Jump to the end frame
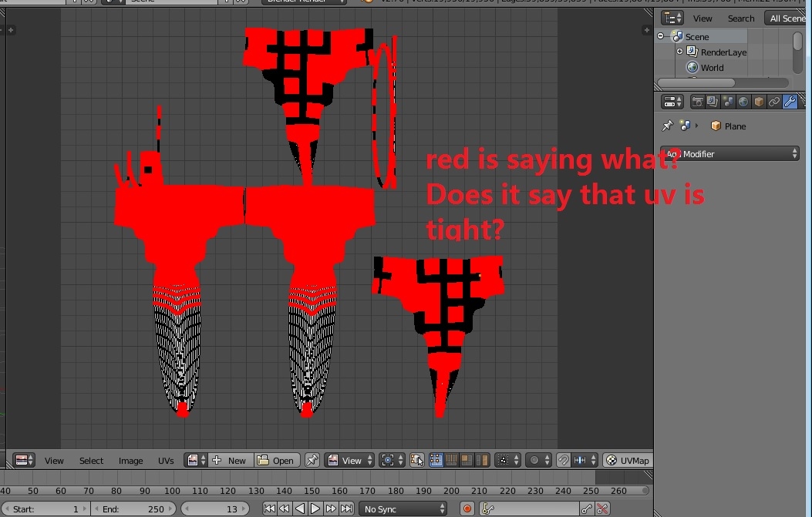 (346, 509)
